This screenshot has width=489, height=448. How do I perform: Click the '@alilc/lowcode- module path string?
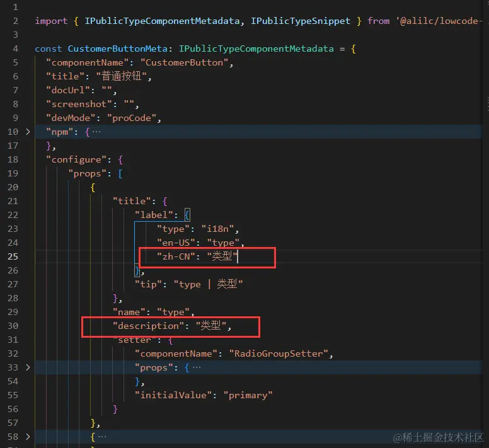click(x=439, y=21)
